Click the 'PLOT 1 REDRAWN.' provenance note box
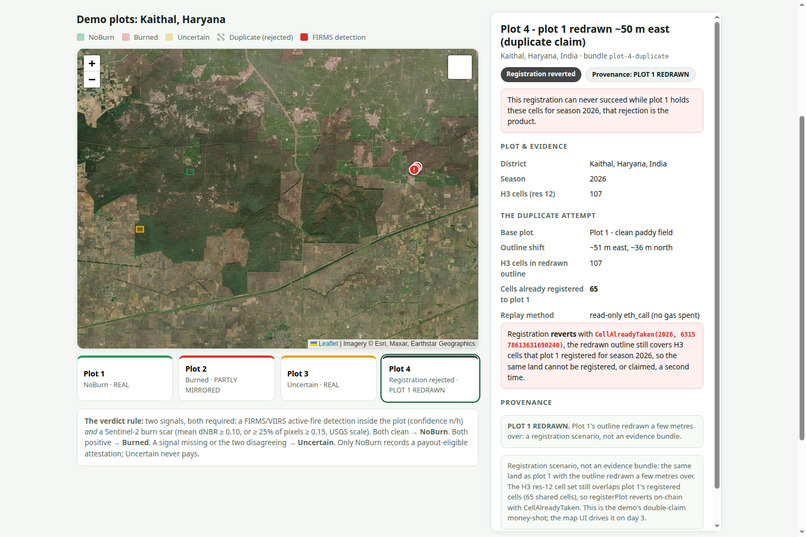806x537 pixels. click(x=602, y=431)
